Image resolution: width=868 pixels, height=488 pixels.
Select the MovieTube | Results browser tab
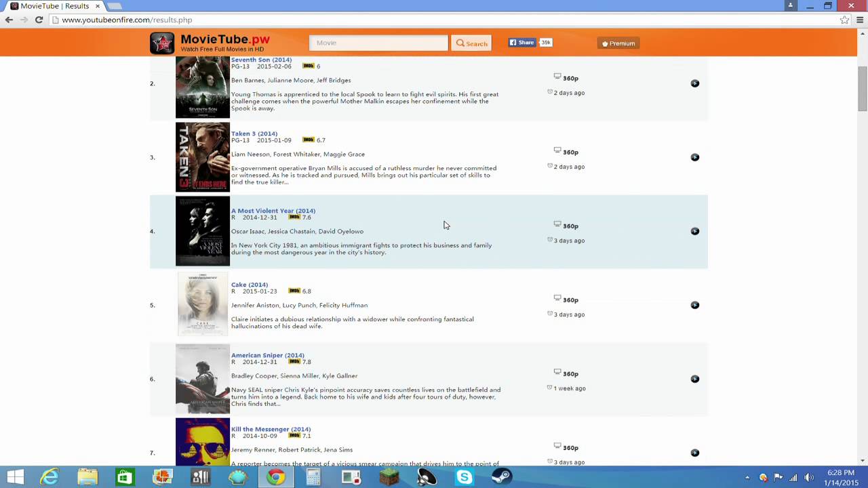pos(54,6)
